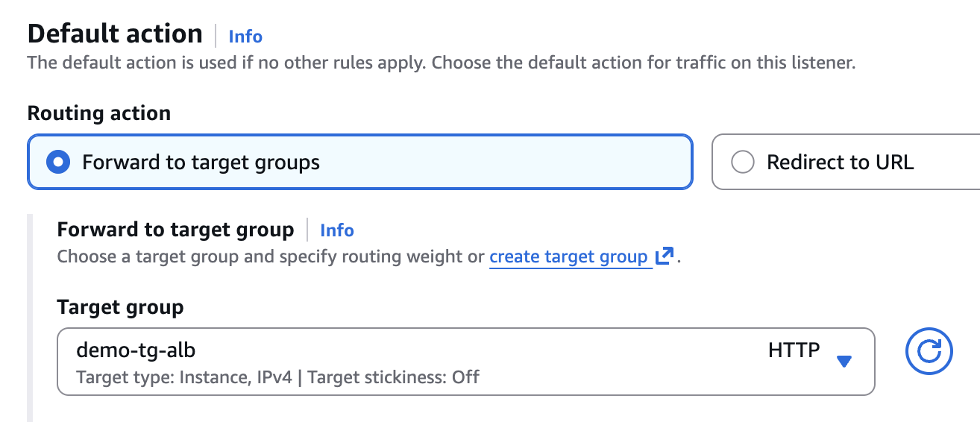
Task: Click the Target group field label
Action: tap(120, 307)
